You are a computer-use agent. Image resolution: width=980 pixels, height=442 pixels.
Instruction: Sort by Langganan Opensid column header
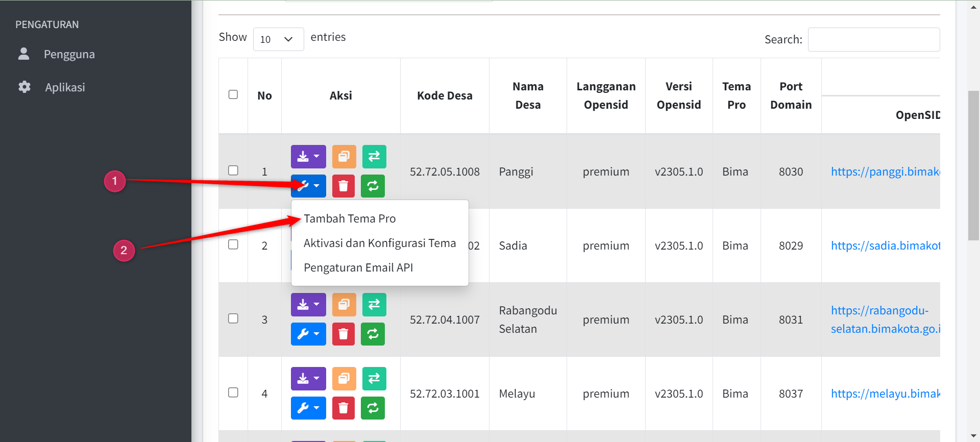tap(606, 95)
